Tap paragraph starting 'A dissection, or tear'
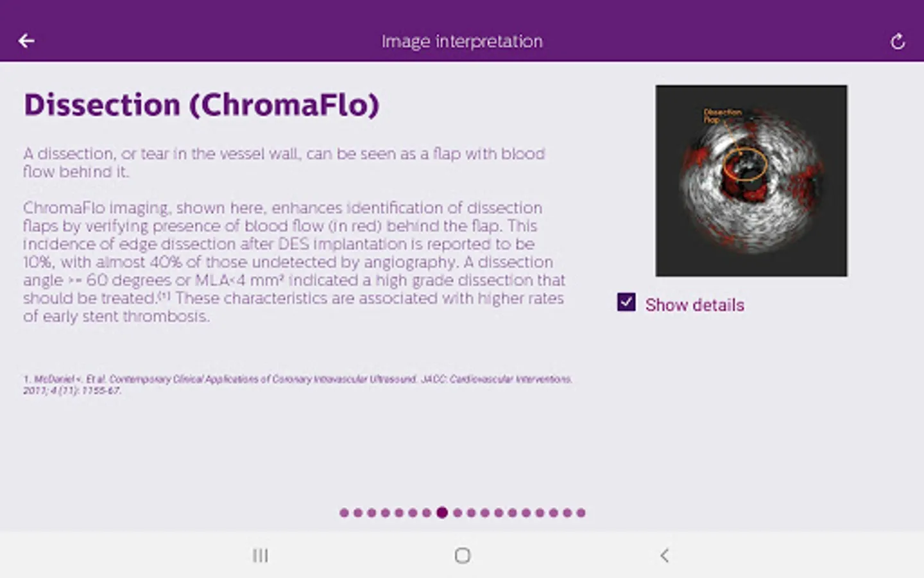The width and height of the screenshot is (924, 578). [284, 162]
